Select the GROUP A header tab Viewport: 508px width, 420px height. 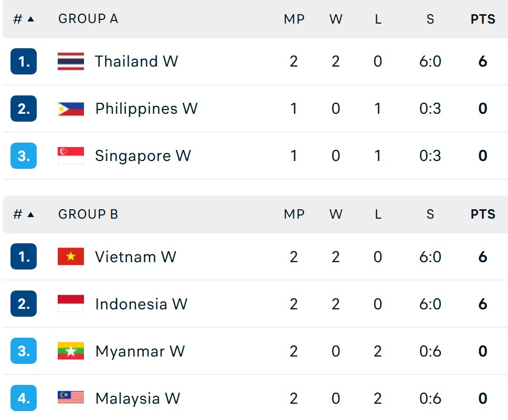pyautogui.click(x=88, y=19)
